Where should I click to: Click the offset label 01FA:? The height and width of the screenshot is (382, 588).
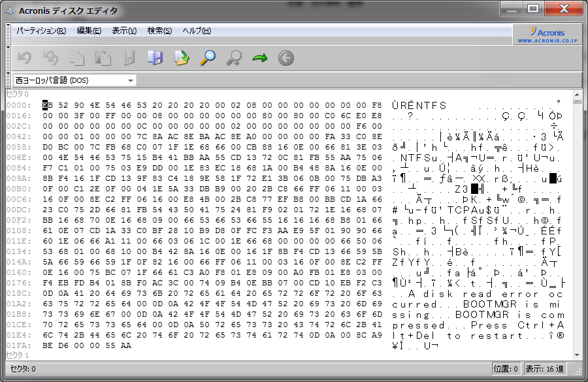[x=19, y=345]
